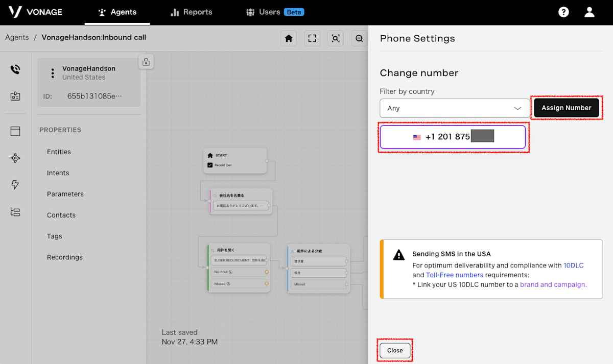Click the 料金 branch row
This screenshot has width=613, height=364.
(x=318, y=273)
